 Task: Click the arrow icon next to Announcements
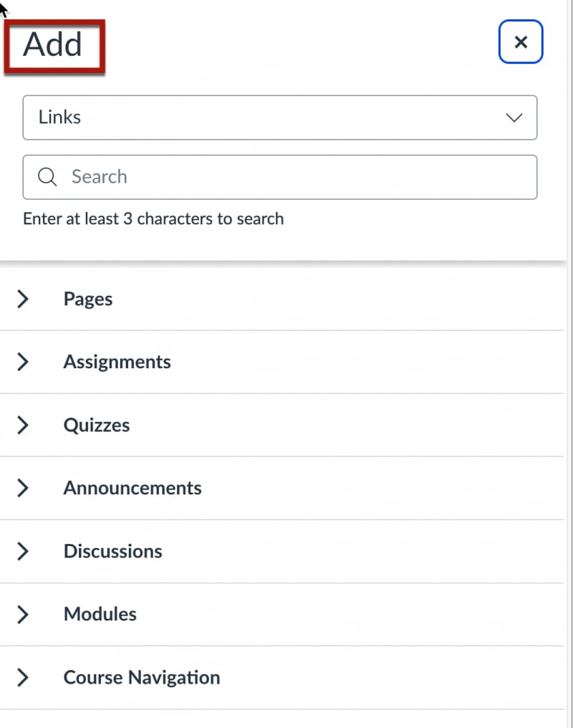click(x=23, y=489)
